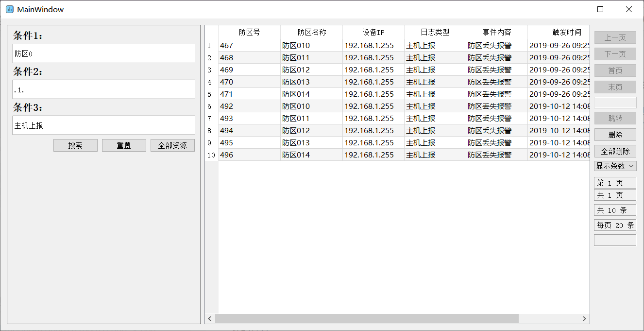The width and height of the screenshot is (644, 331).
Task: Click 跳转 to jump to a page
Action: tap(615, 118)
